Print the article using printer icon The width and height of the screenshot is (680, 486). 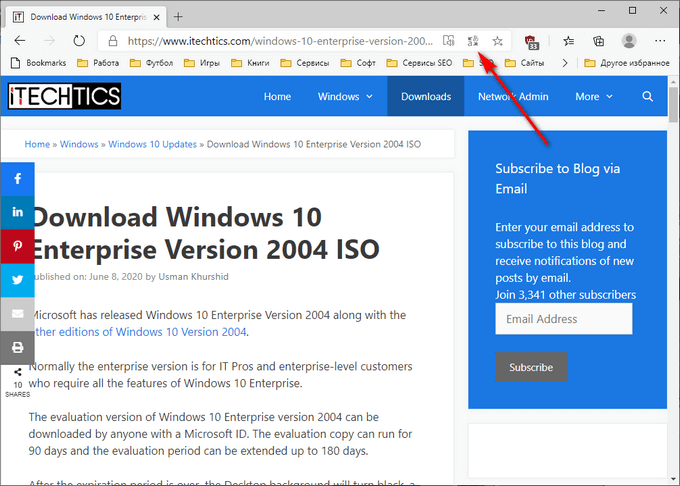(17, 348)
